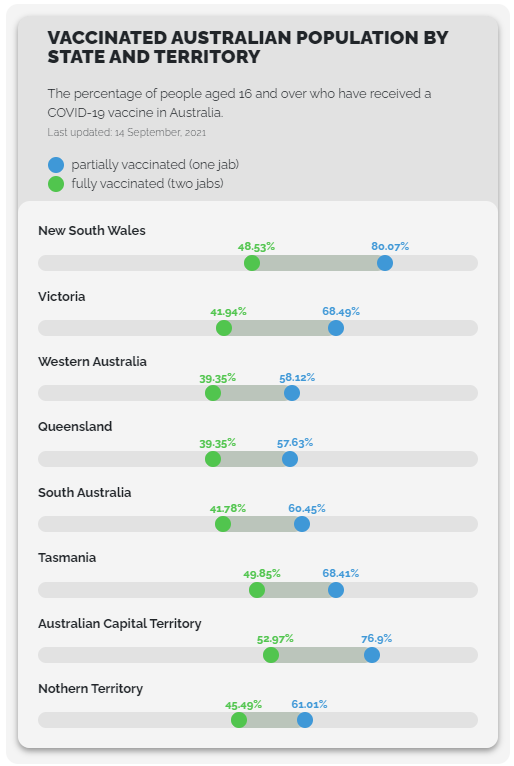
Task: Click the green fully vaccinated legend dot
Action: tap(56, 184)
